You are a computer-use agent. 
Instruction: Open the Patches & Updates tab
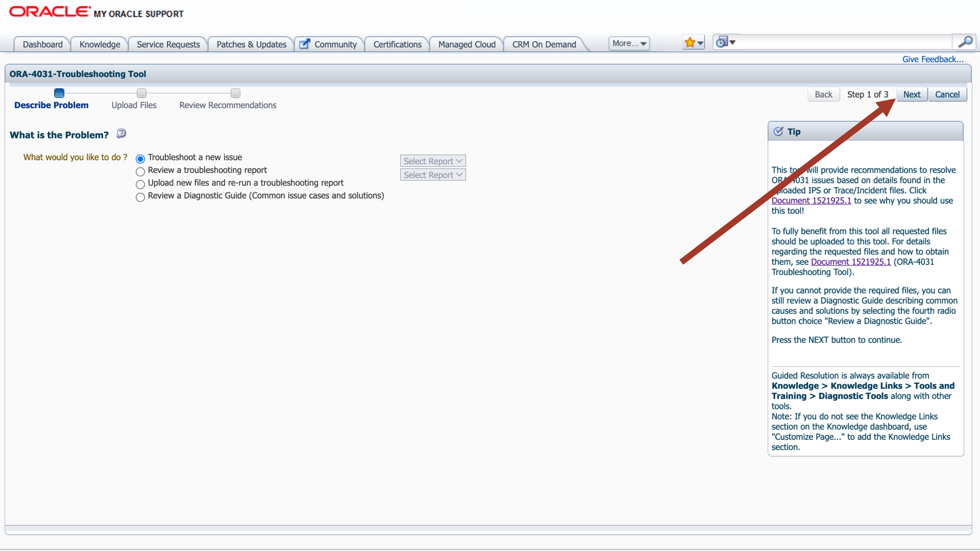tap(251, 45)
